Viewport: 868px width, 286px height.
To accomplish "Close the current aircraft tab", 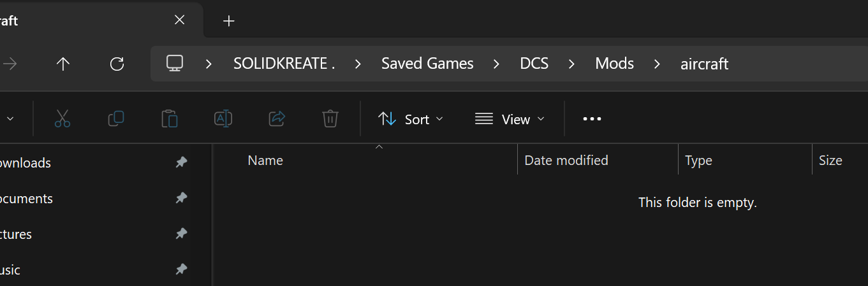I will coord(180,20).
